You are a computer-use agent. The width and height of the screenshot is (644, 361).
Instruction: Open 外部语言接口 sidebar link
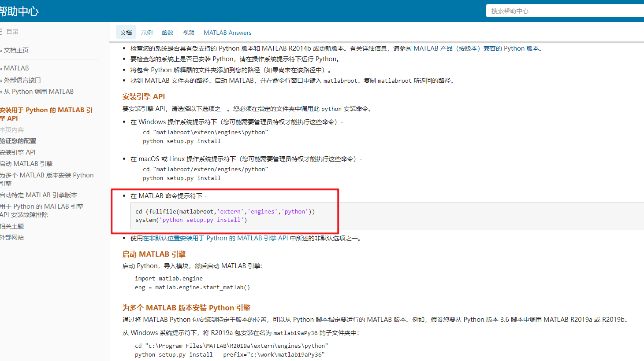click(22, 80)
